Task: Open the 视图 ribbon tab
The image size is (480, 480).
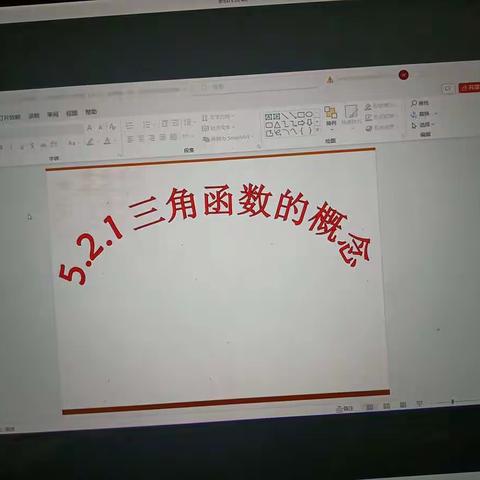Action: [x=72, y=113]
